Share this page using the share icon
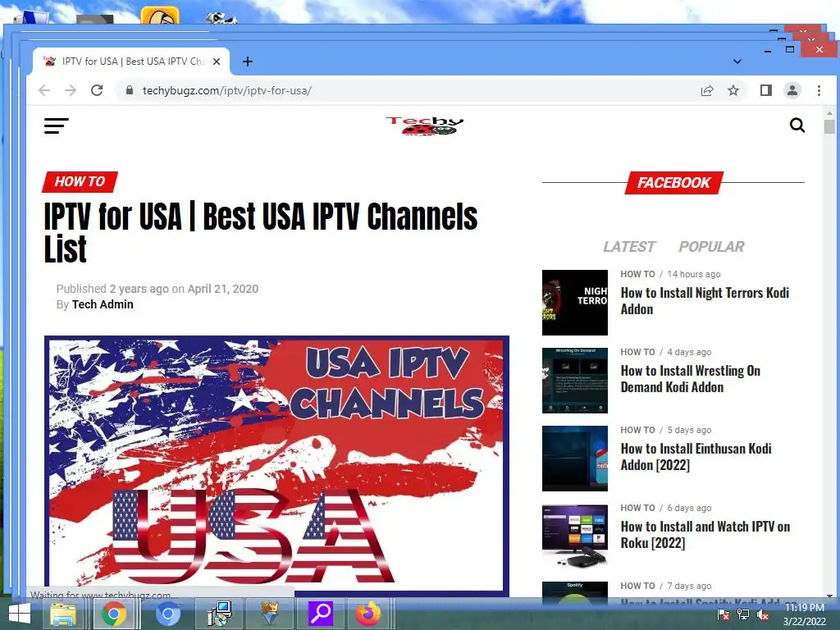The width and height of the screenshot is (840, 630). [707, 90]
